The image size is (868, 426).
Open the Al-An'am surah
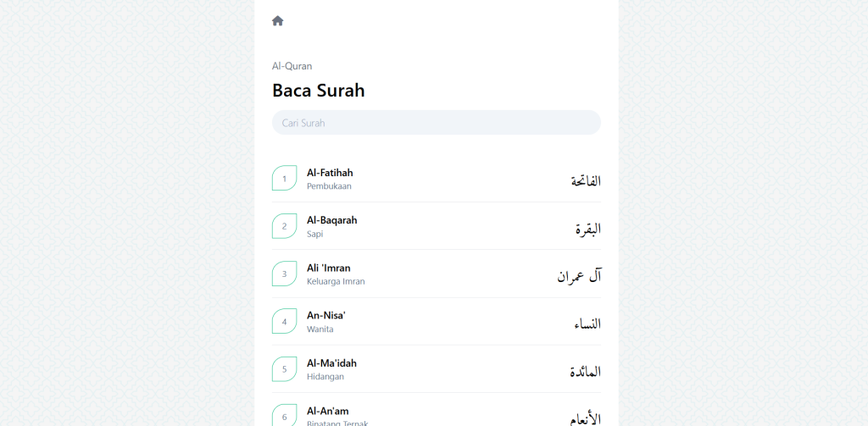tap(328, 411)
